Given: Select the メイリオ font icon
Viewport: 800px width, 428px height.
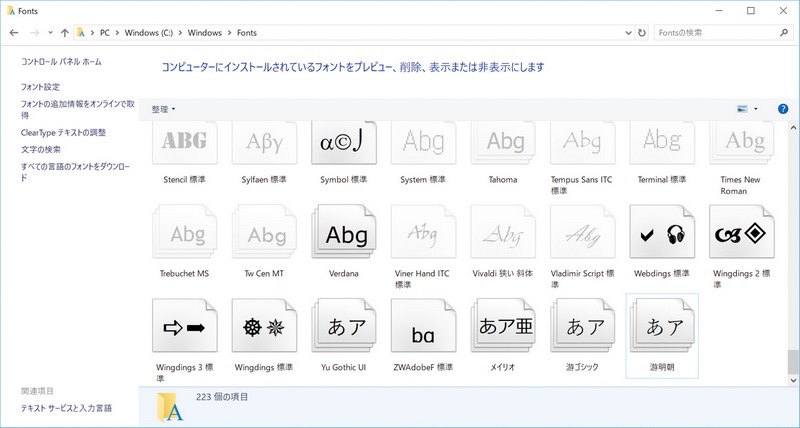Looking at the screenshot, I should pyautogui.click(x=503, y=325).
